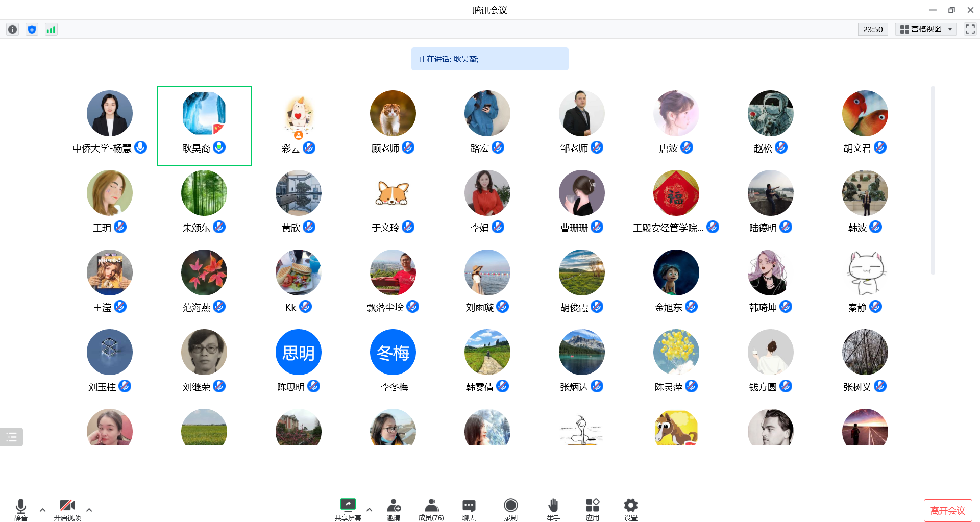Open the 宫格视图 view layout dropdown
The height and width of the screenshot is (522, 980).
(x=925, y=30)
